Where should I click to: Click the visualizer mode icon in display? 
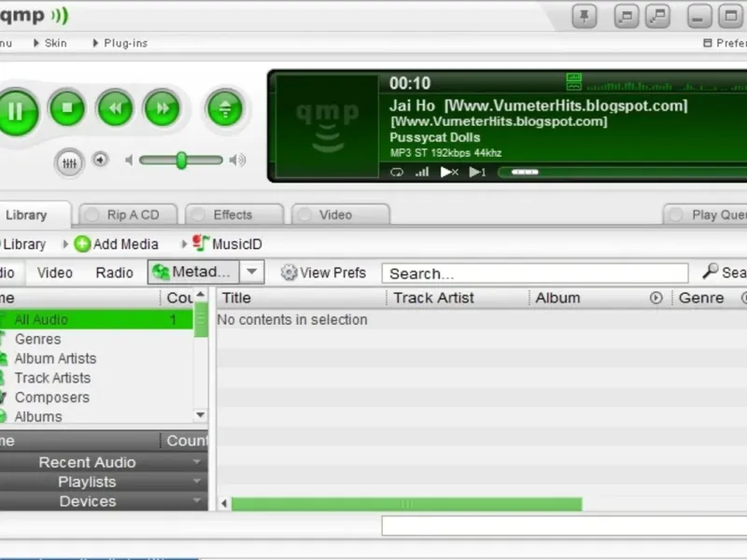[x=573, y=82]
